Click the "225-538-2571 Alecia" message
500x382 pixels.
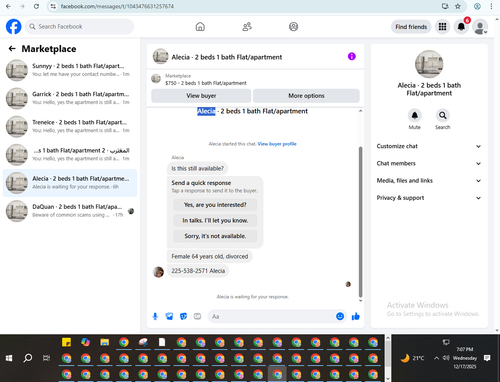tap(198, 271)
